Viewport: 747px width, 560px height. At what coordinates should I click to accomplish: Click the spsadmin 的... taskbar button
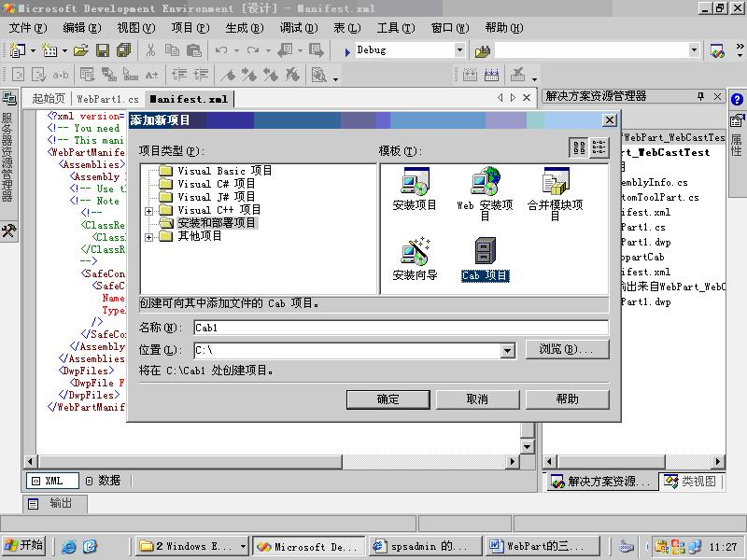tap(425, 546)
